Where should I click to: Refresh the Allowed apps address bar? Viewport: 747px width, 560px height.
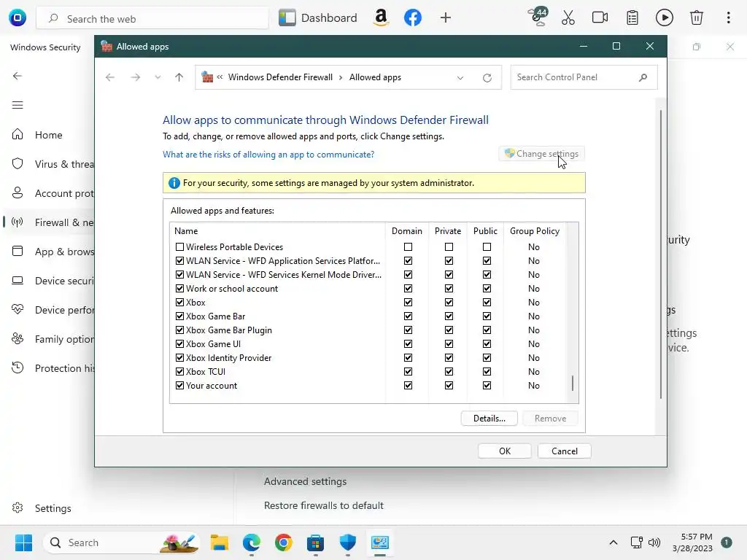tap(487, 77)
